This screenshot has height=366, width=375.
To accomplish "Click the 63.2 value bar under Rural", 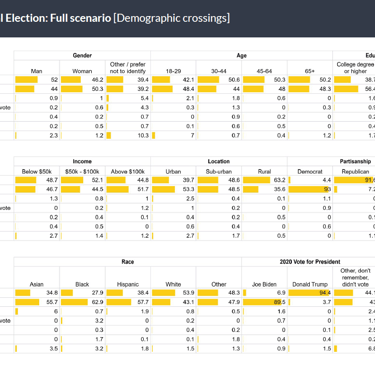I will [x=256, y=180].
